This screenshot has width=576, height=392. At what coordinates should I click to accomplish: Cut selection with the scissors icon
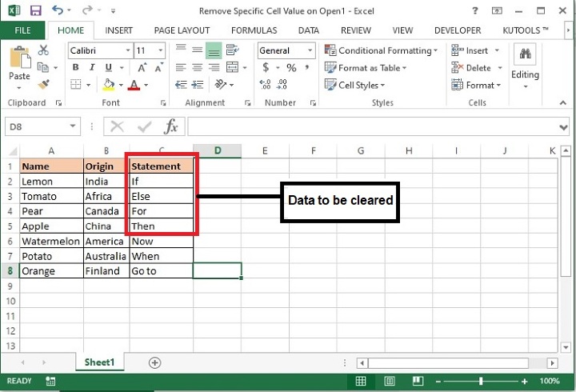(43, 50)
